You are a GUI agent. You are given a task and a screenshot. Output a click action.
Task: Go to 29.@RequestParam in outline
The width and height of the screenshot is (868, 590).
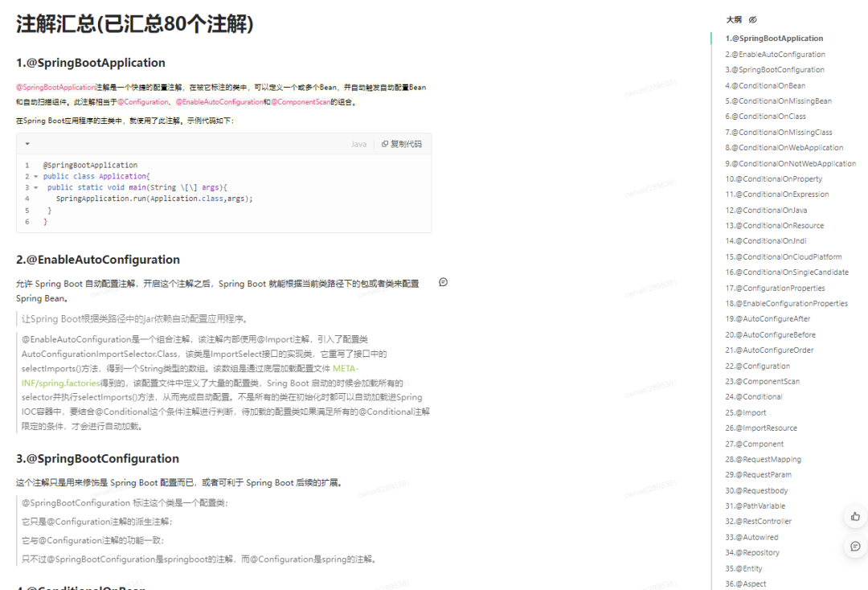pyautogui.click(x=759, y=475)
